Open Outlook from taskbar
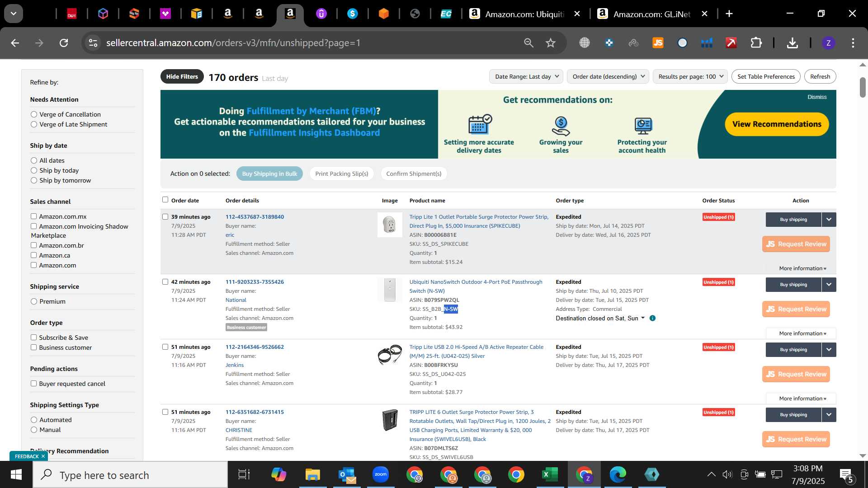The width and height of the screenshot is (868, 488). (347, 475)
